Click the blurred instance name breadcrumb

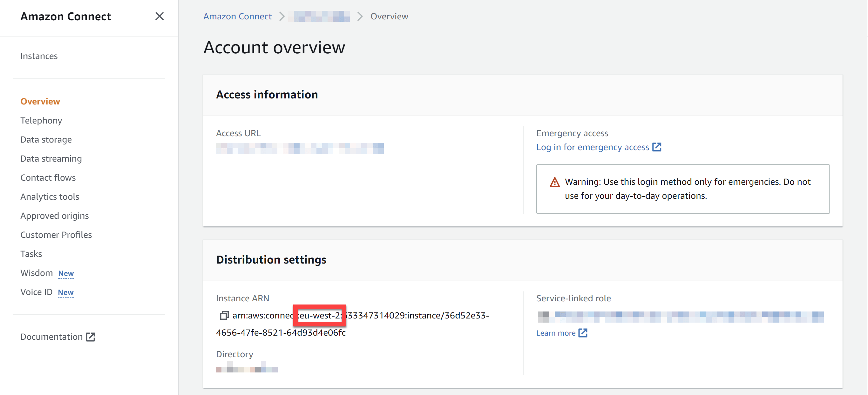(x=319, y=16)
